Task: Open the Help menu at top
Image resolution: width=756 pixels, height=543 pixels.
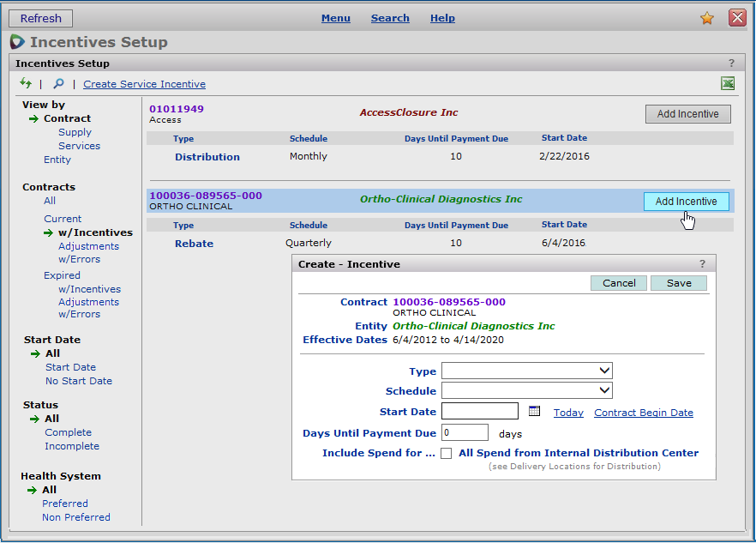Action: [442, 18]
